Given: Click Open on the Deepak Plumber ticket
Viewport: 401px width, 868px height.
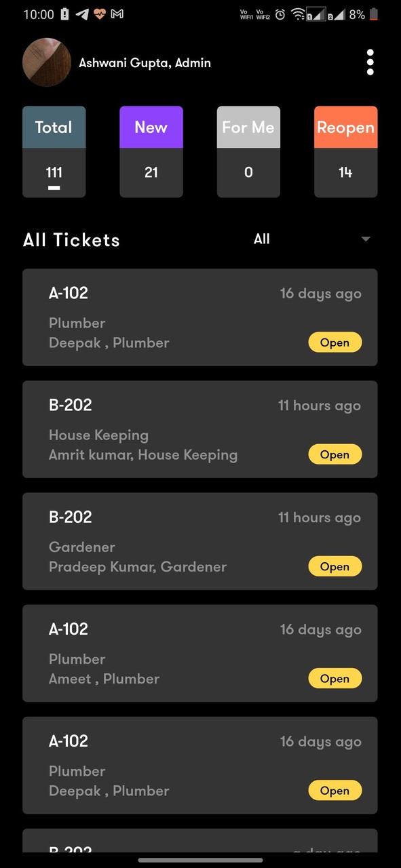Looking at the screenshot, I should (335, 342).
